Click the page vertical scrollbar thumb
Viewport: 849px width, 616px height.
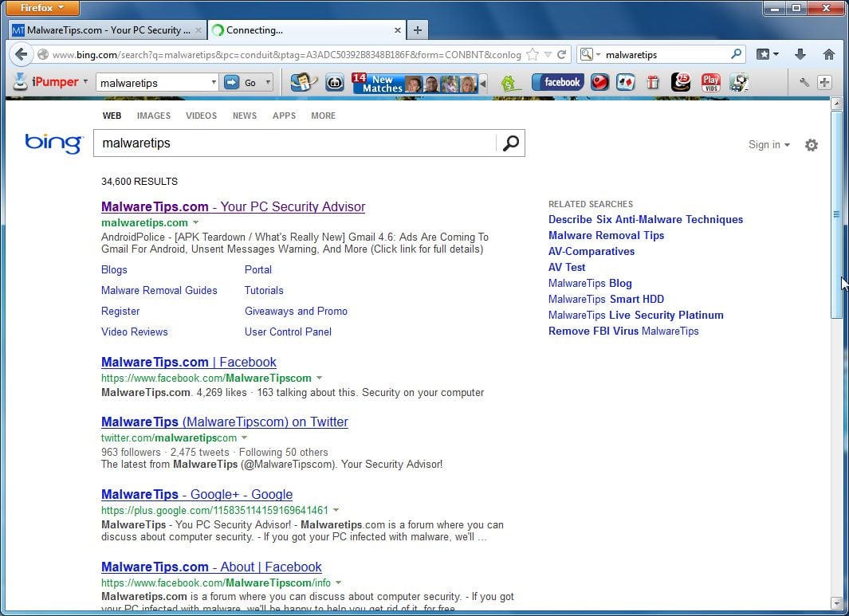click(836, 214)
